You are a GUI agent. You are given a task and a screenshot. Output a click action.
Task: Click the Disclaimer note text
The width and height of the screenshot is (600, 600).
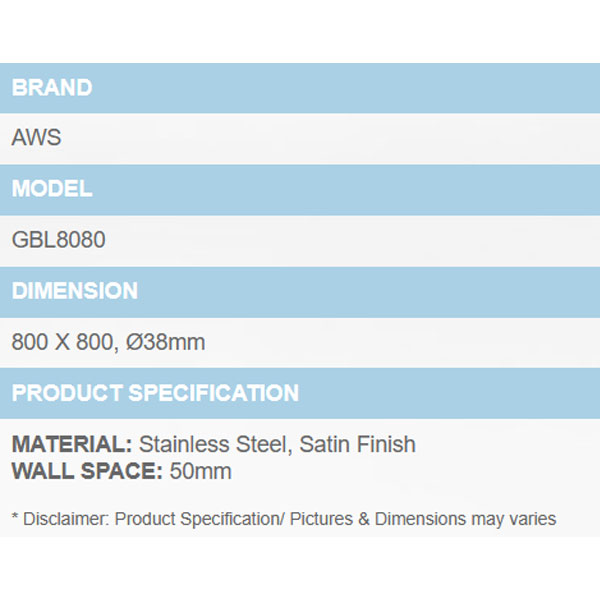pos(284,519)
